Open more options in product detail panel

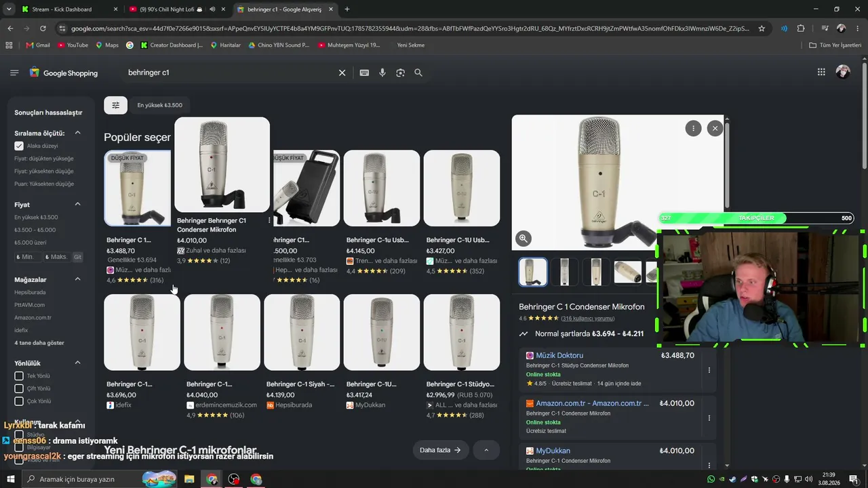tap(693, 128)
